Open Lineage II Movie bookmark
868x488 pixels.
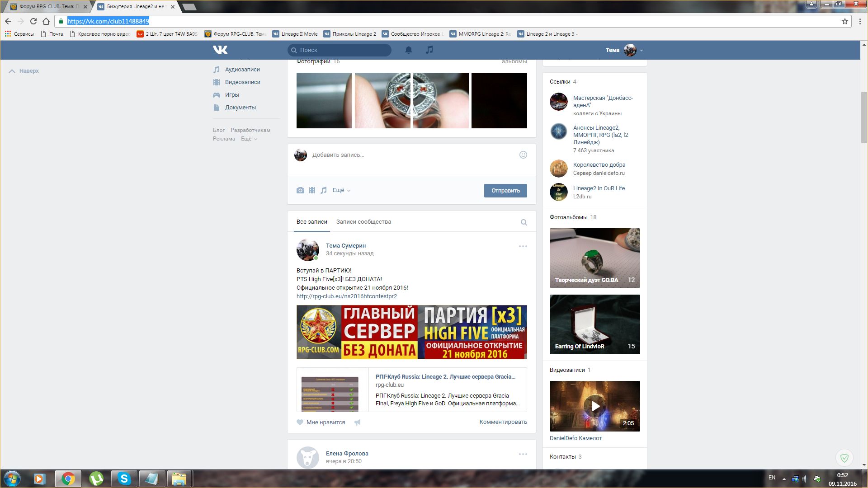click(x=295, y=34)
